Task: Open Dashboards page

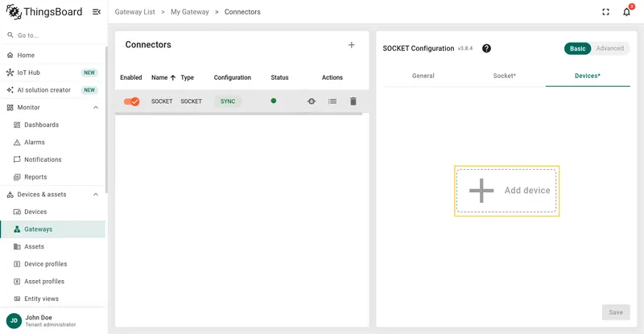Action: (x=52, y=125)
